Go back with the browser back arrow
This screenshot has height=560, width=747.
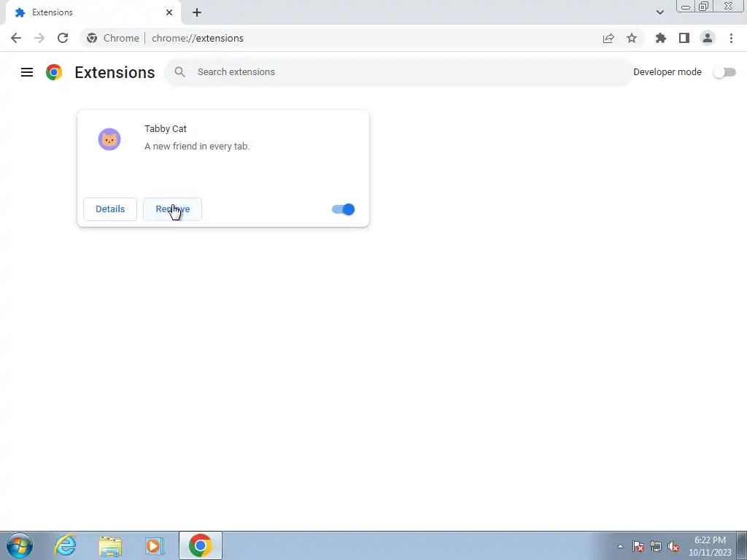pos(16,38)
